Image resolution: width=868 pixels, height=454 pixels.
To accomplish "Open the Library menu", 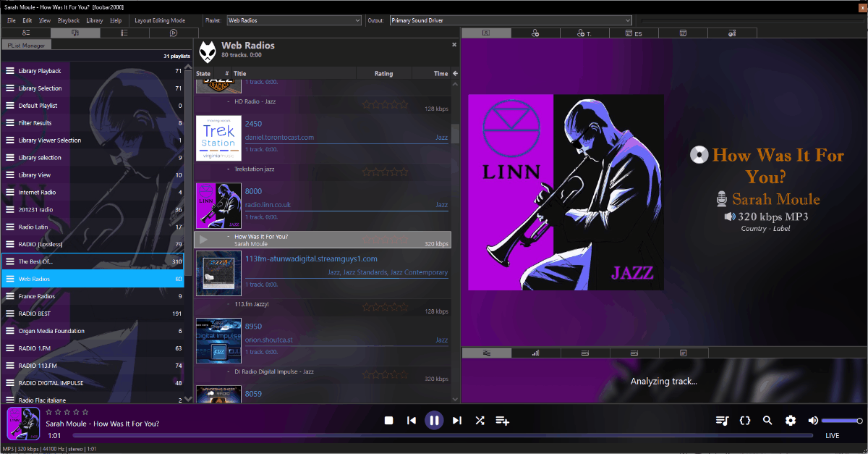I will (x=95, y=20).
